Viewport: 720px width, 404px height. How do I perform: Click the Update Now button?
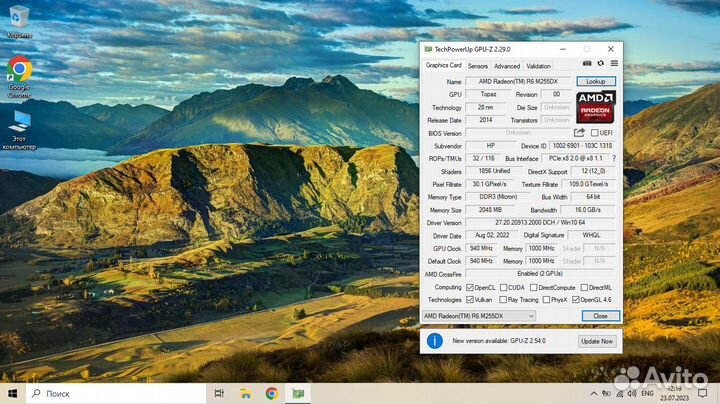coord(596,341)
